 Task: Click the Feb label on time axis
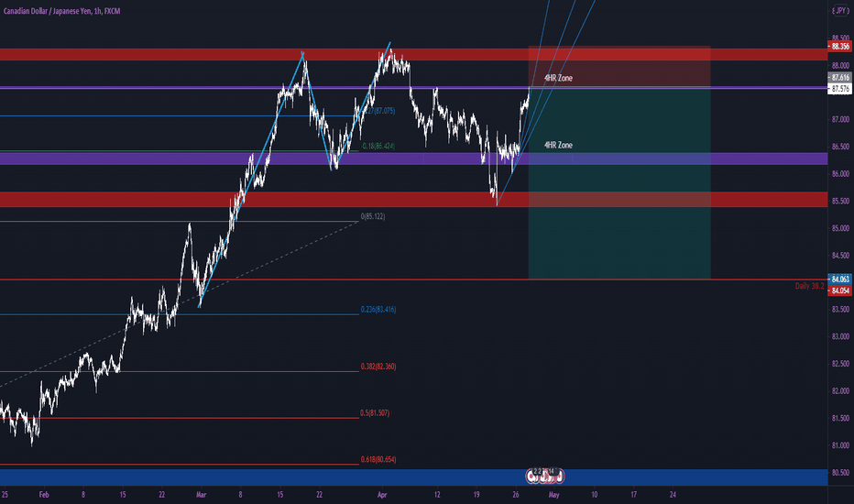click(44, 495)
